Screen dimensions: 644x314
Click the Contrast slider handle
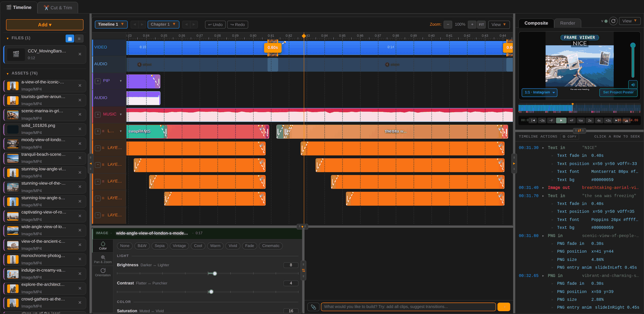click(x=211, y=292)
